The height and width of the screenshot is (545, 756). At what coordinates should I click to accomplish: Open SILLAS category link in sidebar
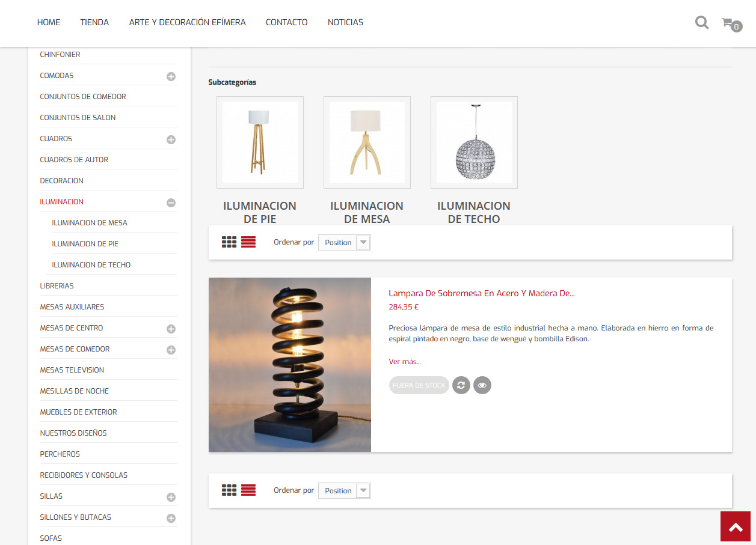click(x=51, y=496)
